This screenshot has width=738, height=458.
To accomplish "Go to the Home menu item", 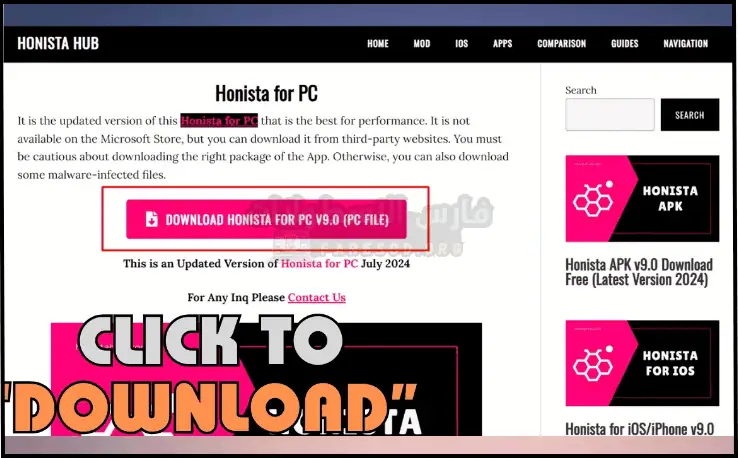I will pyautogui.click(x=377, y=44).
